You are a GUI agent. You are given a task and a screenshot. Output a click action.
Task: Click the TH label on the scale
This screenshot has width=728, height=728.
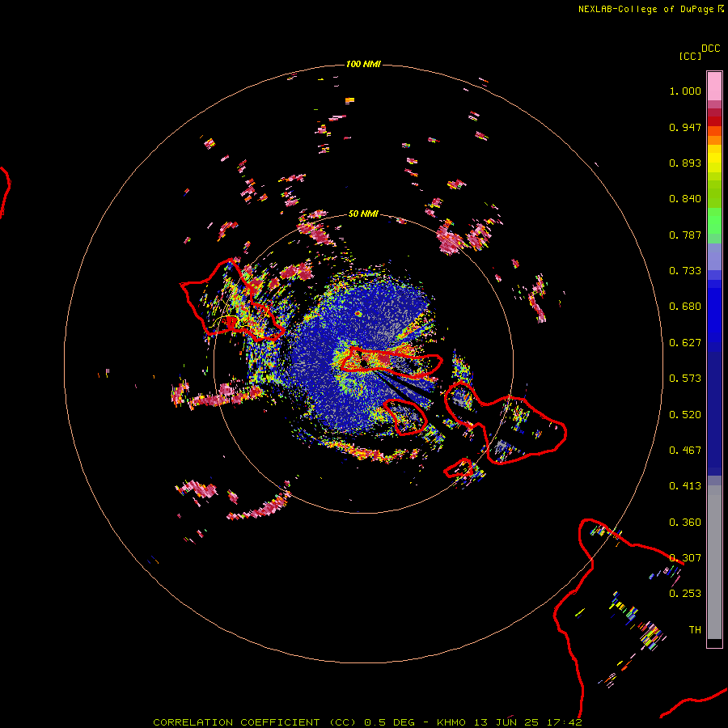pos(695,630)
